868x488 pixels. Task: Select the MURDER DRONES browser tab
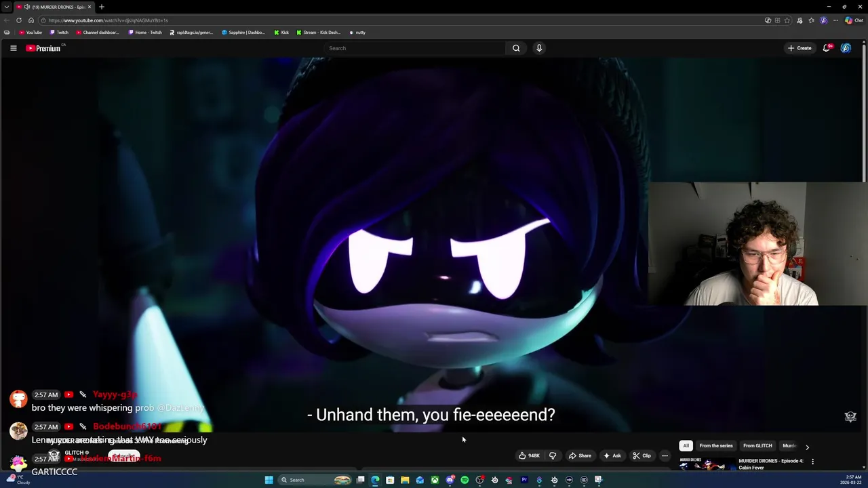pos(53,7)
